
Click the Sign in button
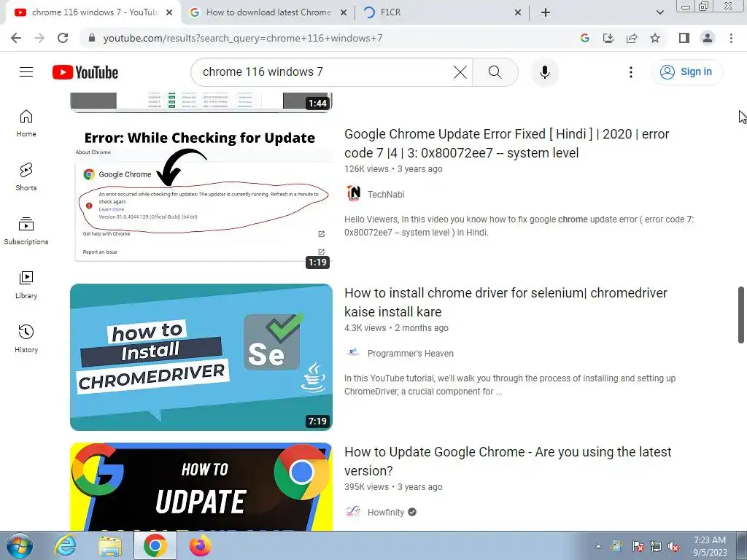[x=687, y=72]
